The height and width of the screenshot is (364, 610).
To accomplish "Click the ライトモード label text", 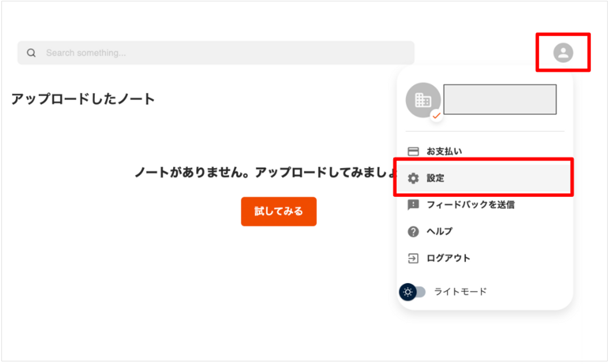I will (460, 292).
